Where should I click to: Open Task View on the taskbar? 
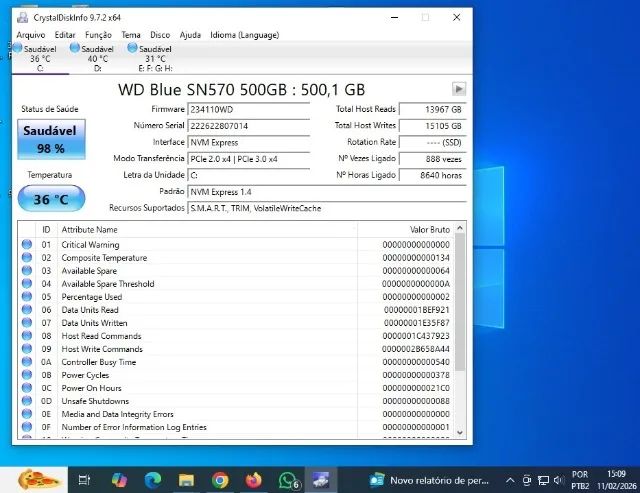[84, 480]
